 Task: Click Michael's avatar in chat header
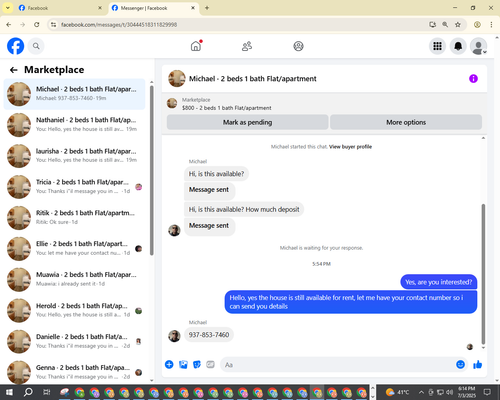tap(177, 79)
